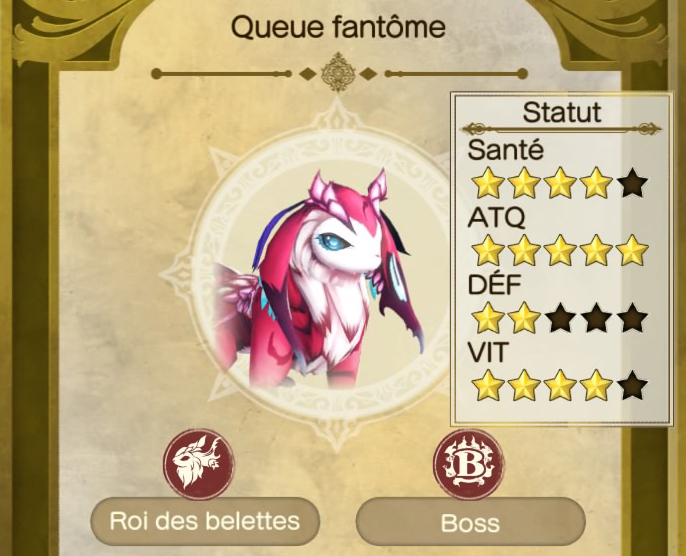
Task: Click the fifth dark Santé star
Action: pyautogui.click(x=633, y=185)
